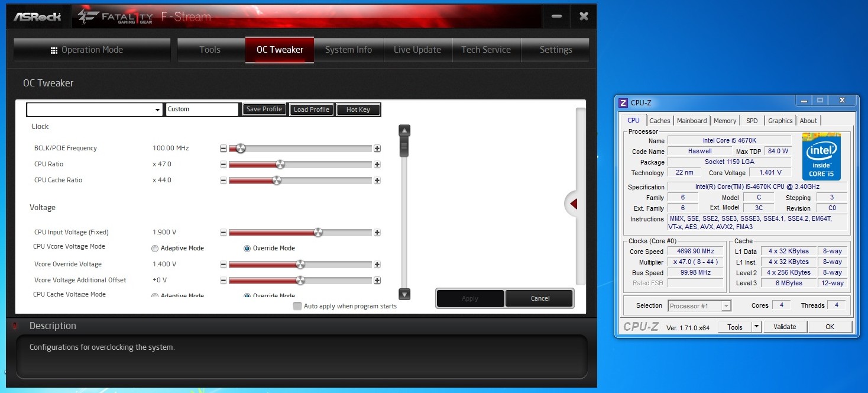This screenshot has height=393, width=868.
Task: Switch to CPU-Z About tab
Action: [x=808, y=121]
